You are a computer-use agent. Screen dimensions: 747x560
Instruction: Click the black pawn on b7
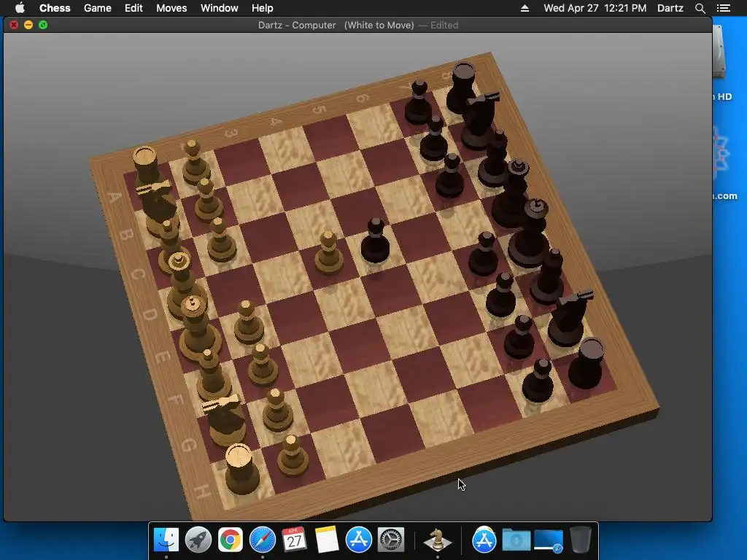433,138
